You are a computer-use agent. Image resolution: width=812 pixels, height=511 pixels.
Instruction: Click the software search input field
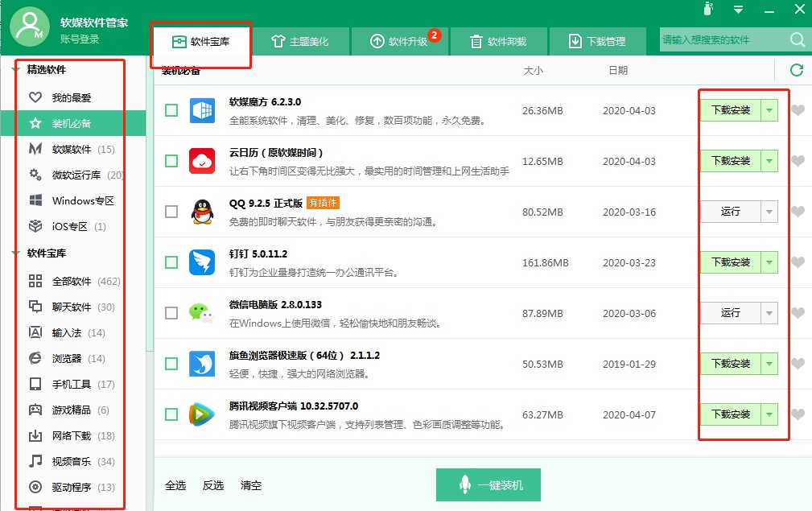pyautogui.click(x=720, y=40)
